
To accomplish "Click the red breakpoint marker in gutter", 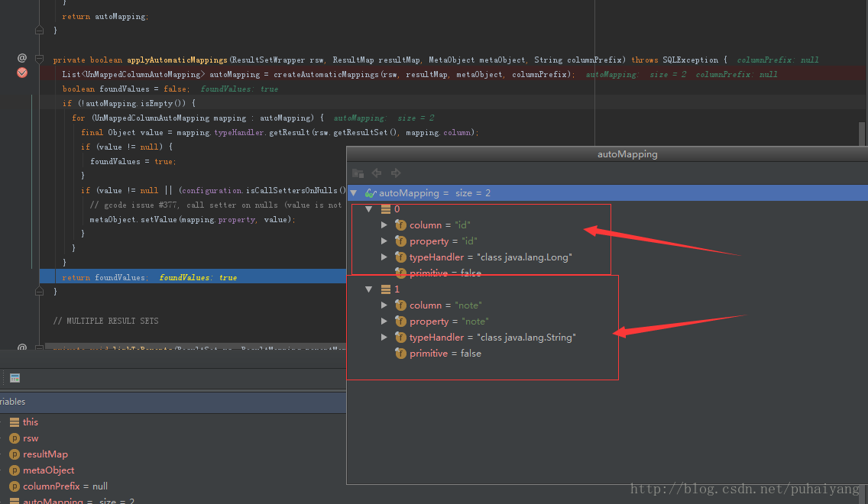I will tap(22, 73).
